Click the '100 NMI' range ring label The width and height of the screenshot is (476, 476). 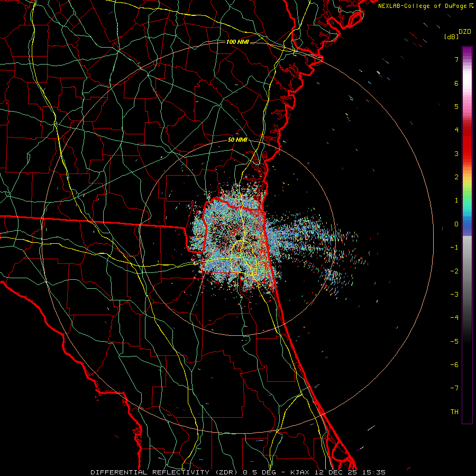[237, 42]
